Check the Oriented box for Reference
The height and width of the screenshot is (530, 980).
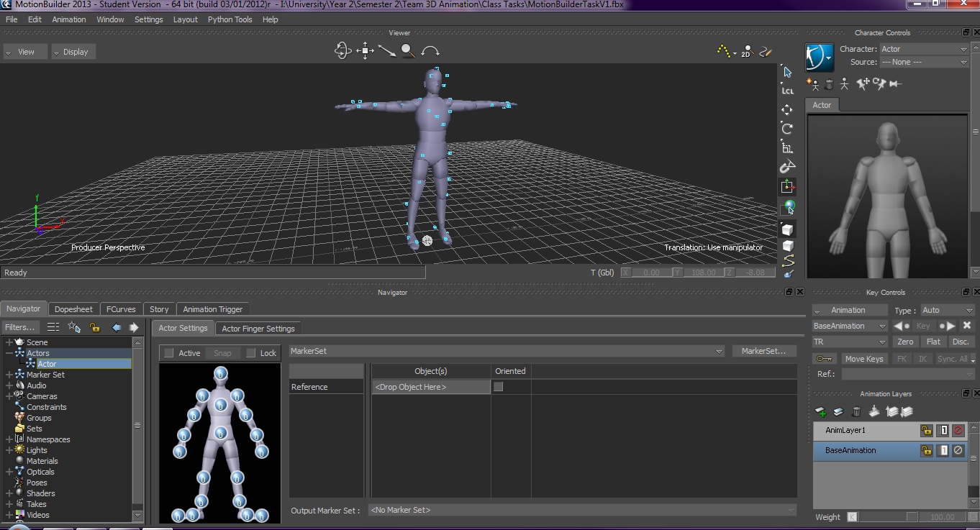click(498, 387)
